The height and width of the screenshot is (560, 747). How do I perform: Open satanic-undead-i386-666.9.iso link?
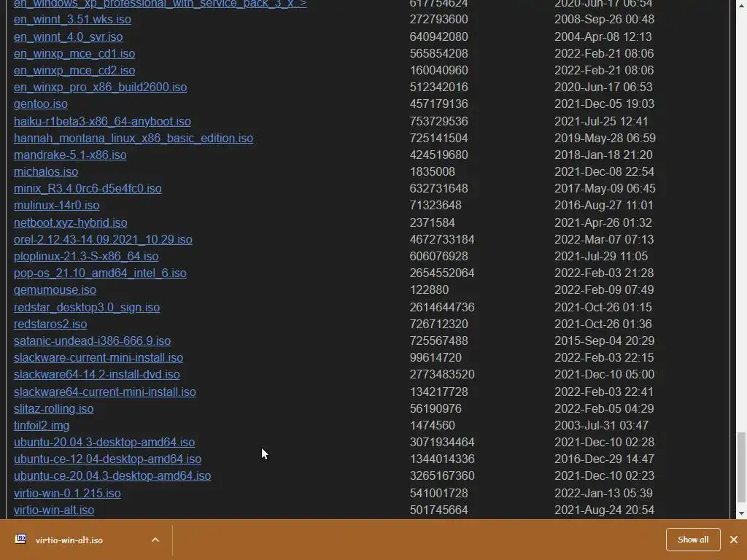pos(92,341)
